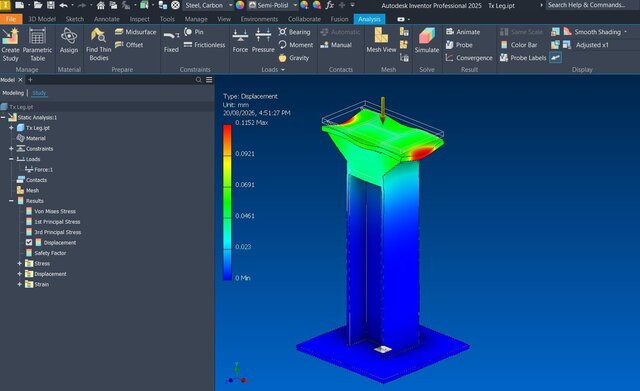Viewport: 640px width, 391px height.
Task: Open the browser panel hamburger menu
Action: pyautogui.click(x=209, y=80)
